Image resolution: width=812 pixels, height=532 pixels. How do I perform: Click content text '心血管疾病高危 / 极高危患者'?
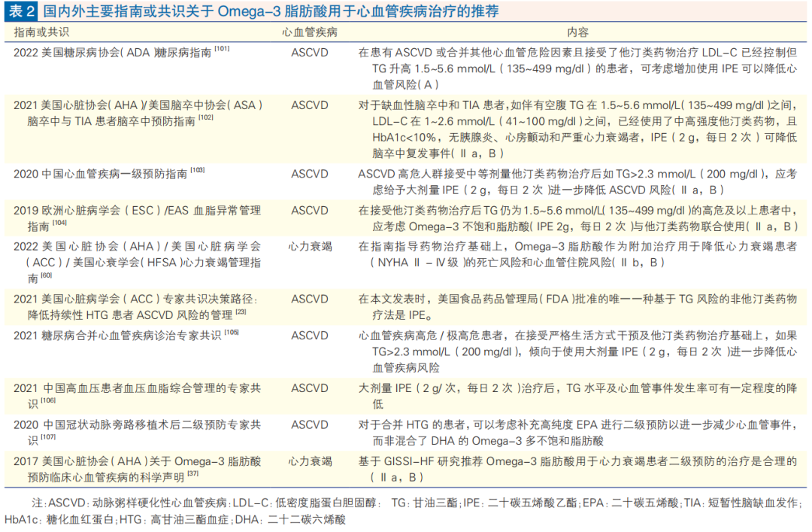432,336
